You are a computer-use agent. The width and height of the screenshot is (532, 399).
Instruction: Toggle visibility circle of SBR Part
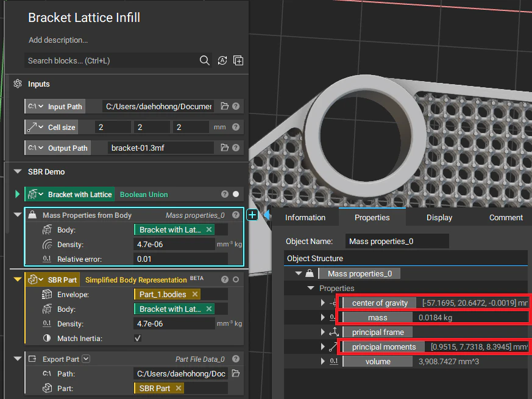(x=236, y=279)
